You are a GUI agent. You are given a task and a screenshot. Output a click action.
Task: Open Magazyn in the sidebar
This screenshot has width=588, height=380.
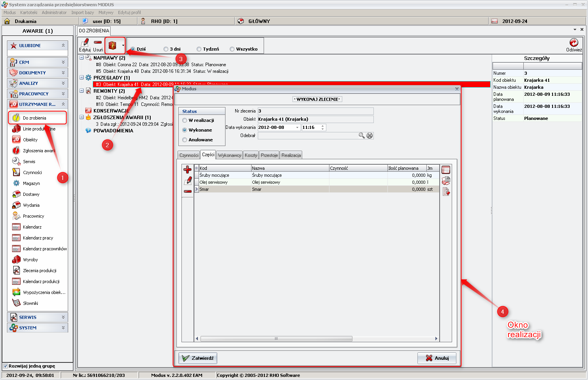pyautogui.click(x=31, y=183)
